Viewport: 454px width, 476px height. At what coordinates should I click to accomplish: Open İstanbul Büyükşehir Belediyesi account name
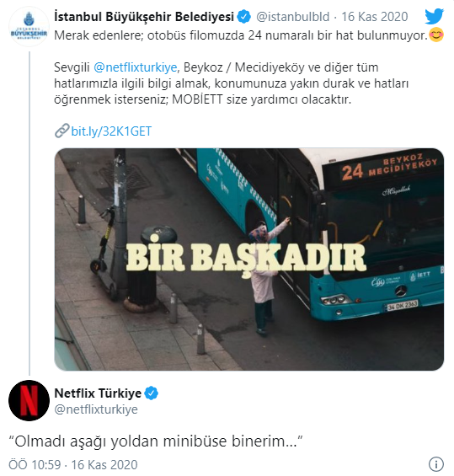pyautogui.click(x=144, y=17)
